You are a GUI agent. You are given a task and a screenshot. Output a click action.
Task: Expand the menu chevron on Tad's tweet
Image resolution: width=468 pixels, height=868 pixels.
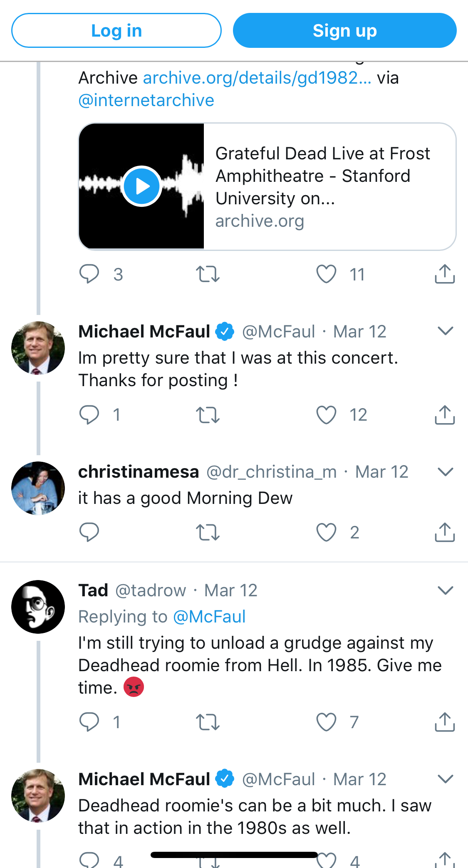click(445, 590)
